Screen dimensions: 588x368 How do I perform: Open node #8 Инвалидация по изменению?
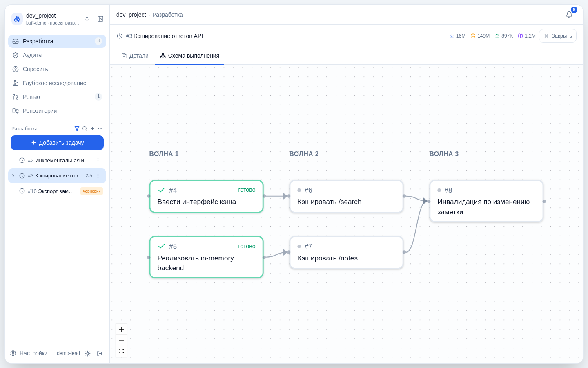point(486,201)
